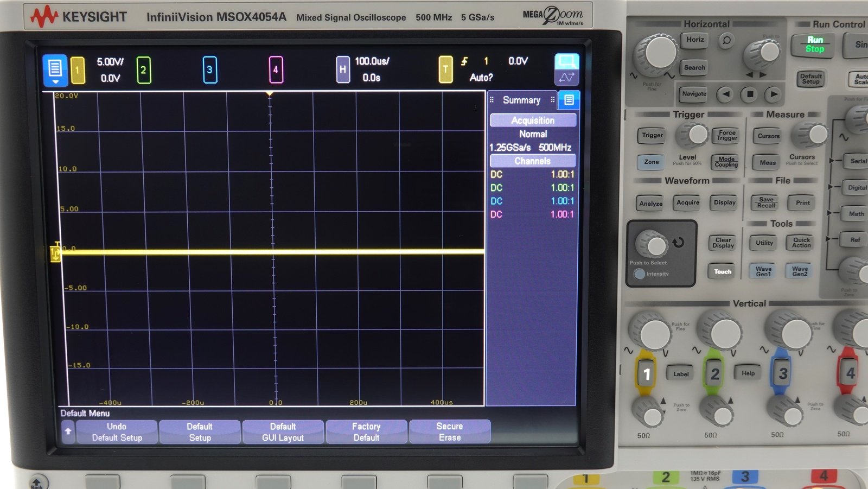Tap the 100.0us/ timebase value
Viewport: 868px width, 489px height.
pos(372,61)
